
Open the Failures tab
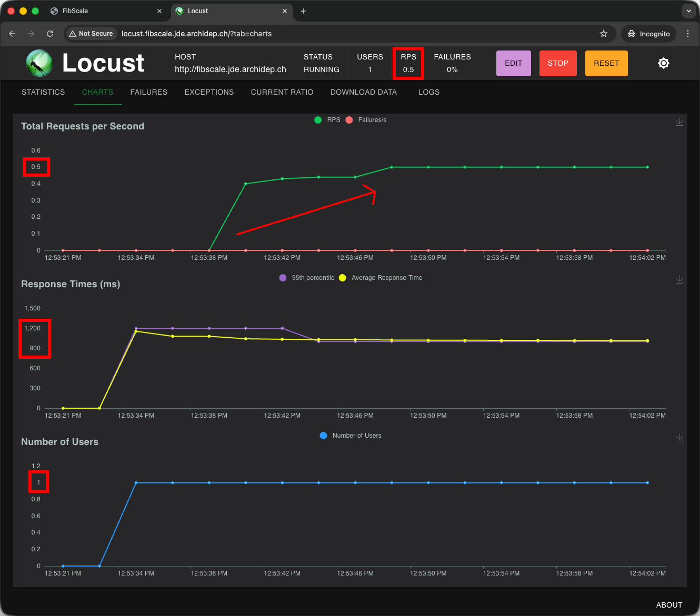coord(148,92)
